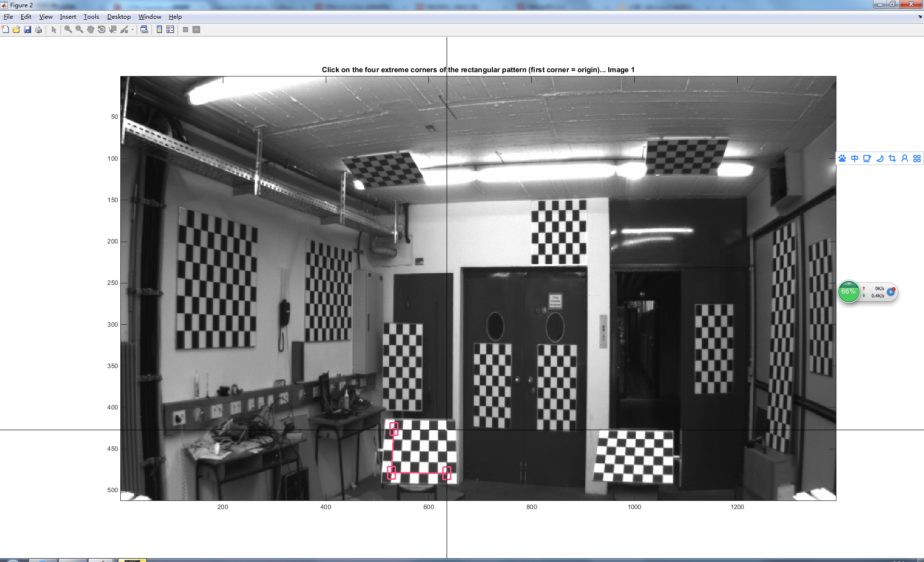Image resolution: width=924 pixels, height=562 pixels.
Task: Open a figure file
Action: click(17, 29)
